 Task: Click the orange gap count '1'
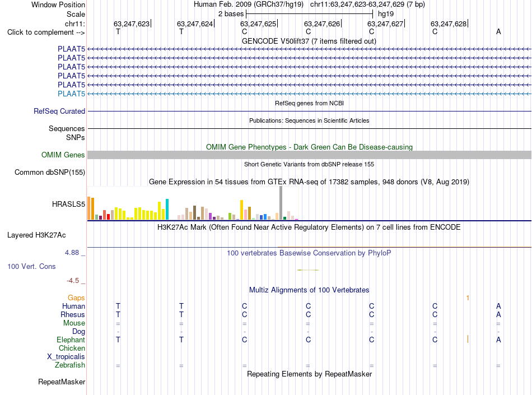468,298
